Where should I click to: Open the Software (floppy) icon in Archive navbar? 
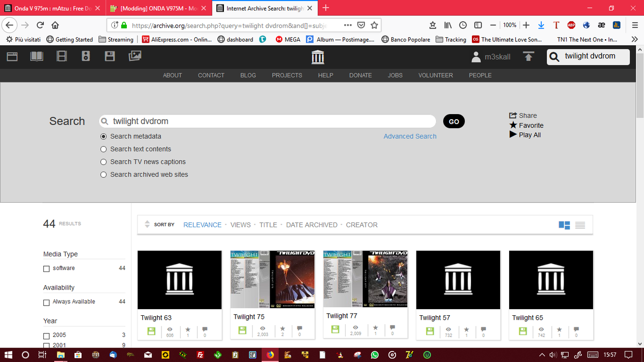coord(110,56)
